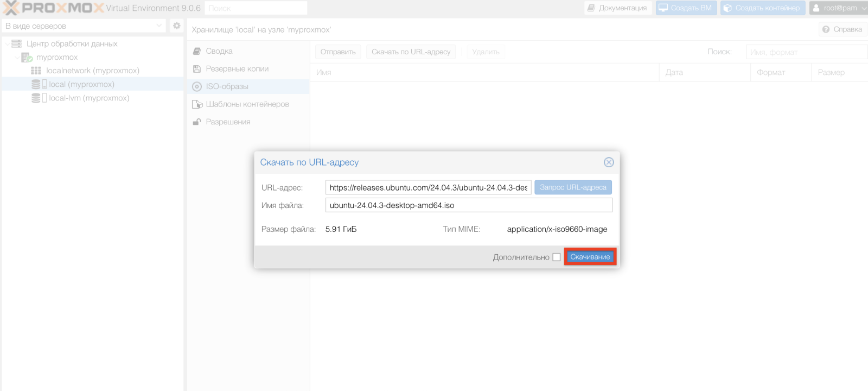Screen dimensions: 868x391
Task: Focus the top Поиск search box
Action: click(256, 8)
